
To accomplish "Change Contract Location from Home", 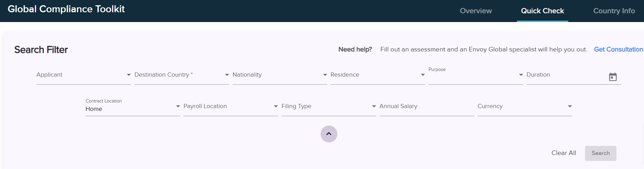I will point(133,106).
